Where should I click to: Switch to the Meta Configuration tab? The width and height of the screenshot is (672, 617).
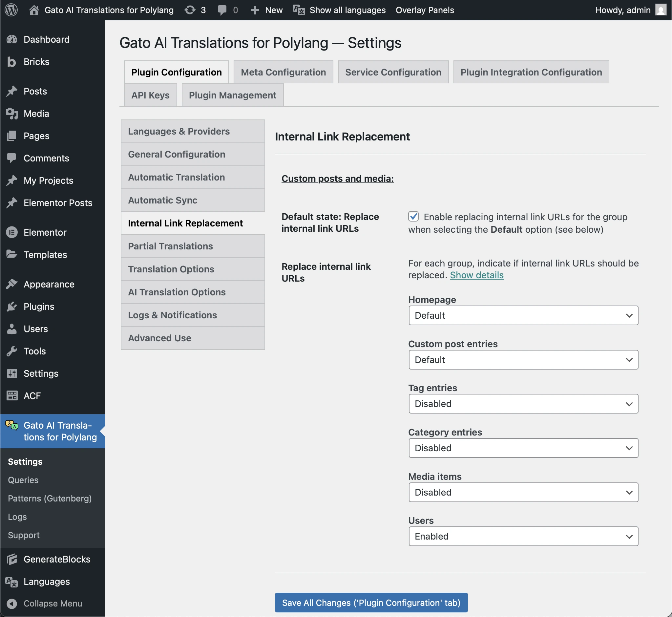tap(283, 72)
